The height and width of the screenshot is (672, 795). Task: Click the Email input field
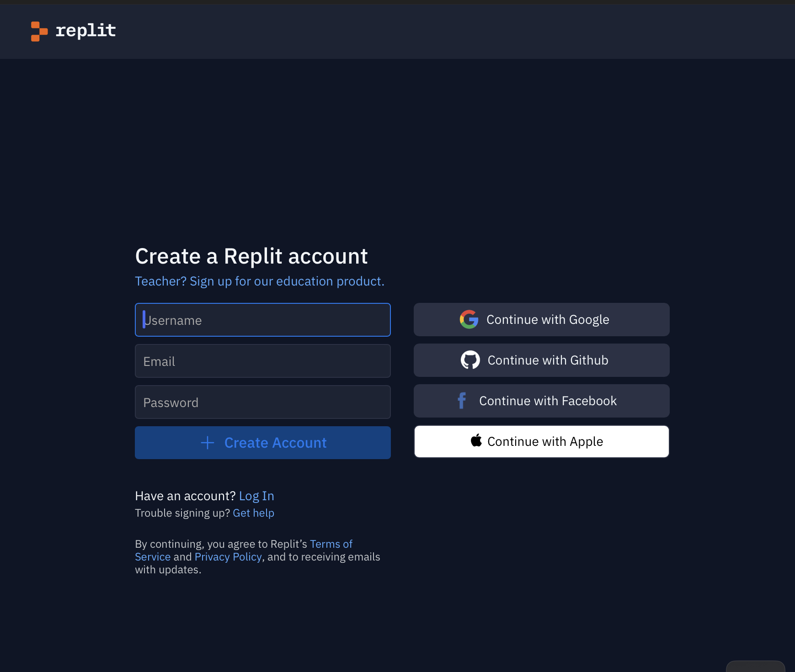tap(262, 361)
